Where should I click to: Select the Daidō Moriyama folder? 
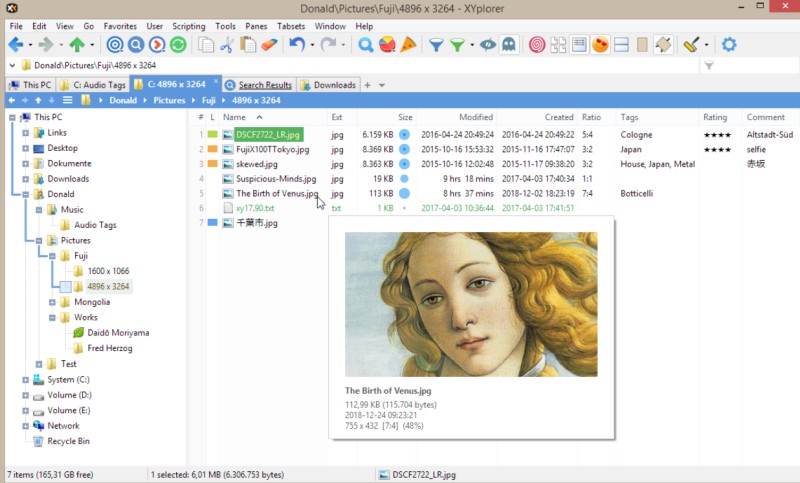pos(118,333)
